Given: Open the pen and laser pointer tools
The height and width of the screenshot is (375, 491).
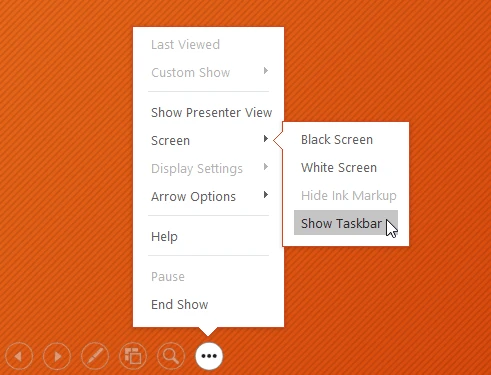Looking at the screenshot, I should click(95, 356).
